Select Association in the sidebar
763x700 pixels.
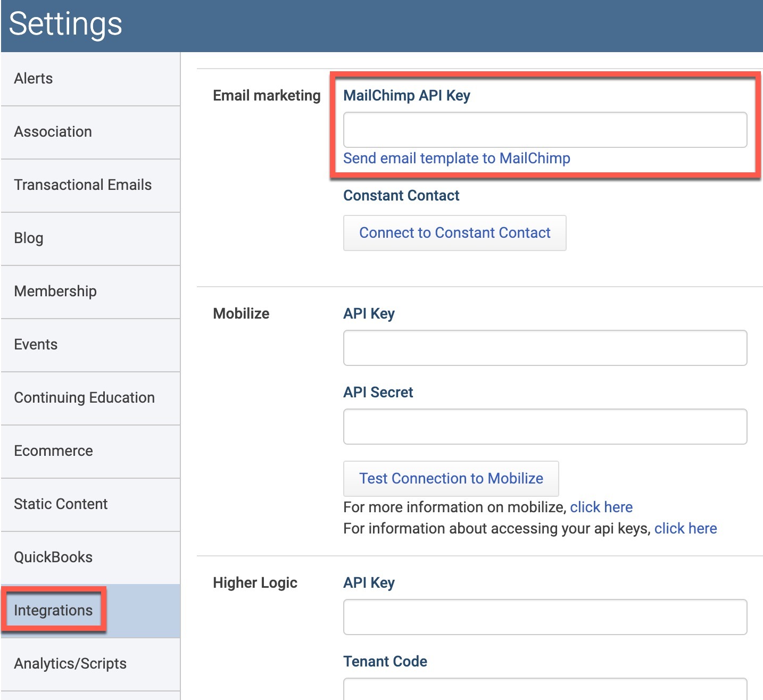(x=90, y=132)
